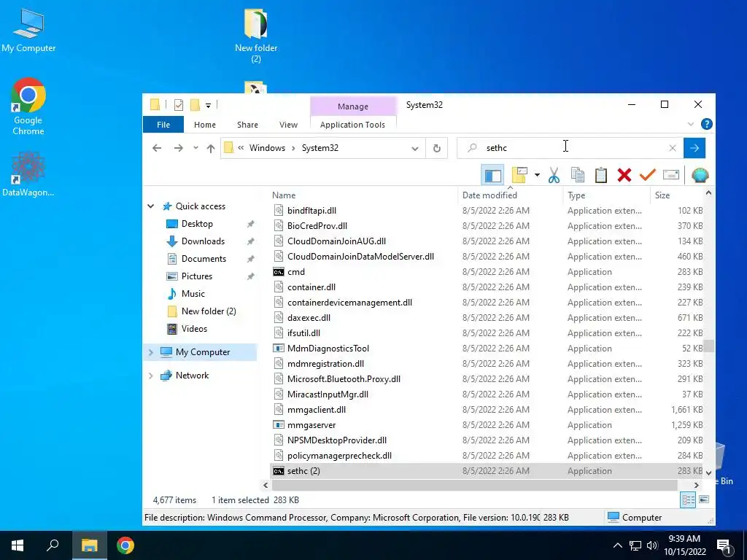Screen dimensions: 747x560
Task: Collapse the Quick access tree node
Action: [150, 206]
